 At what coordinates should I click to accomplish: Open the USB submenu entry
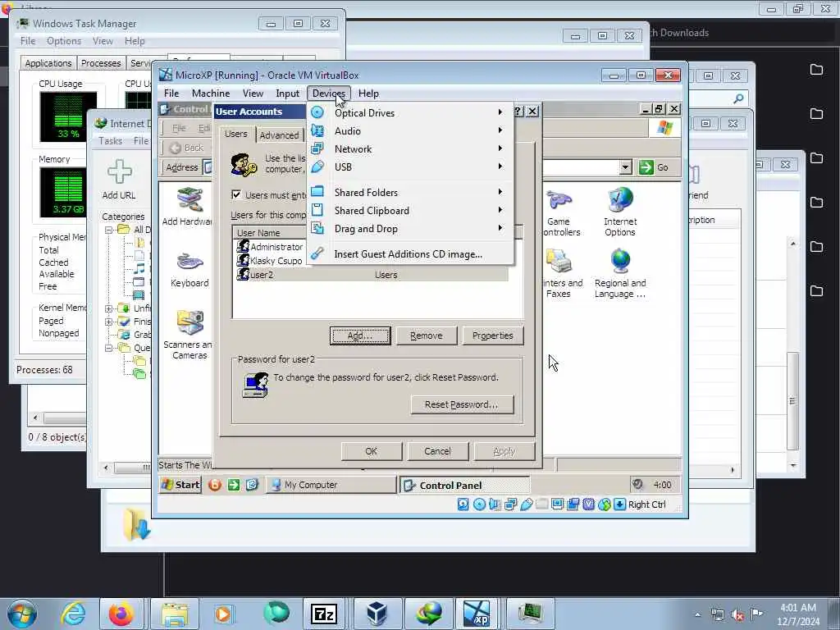(x=410, y=167)
